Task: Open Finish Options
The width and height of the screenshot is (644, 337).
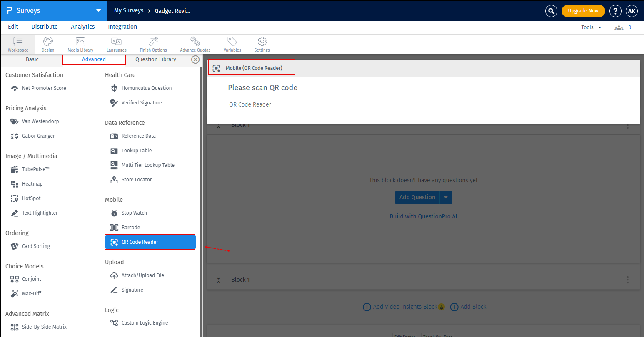Action: click(153, 44)
